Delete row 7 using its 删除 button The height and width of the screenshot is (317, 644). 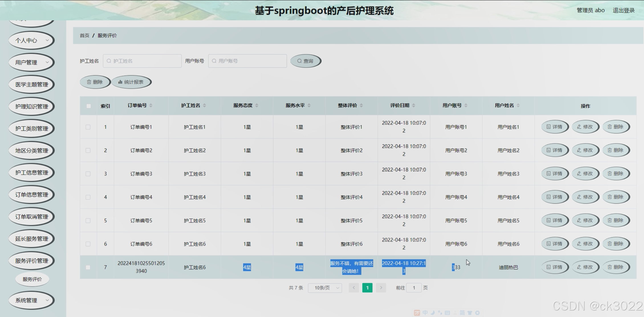pyautogui.click(x=615, y=267)
